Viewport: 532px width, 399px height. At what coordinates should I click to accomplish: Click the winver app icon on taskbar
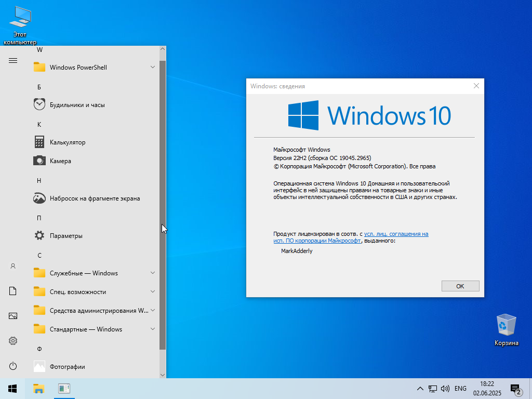point(64,389)
